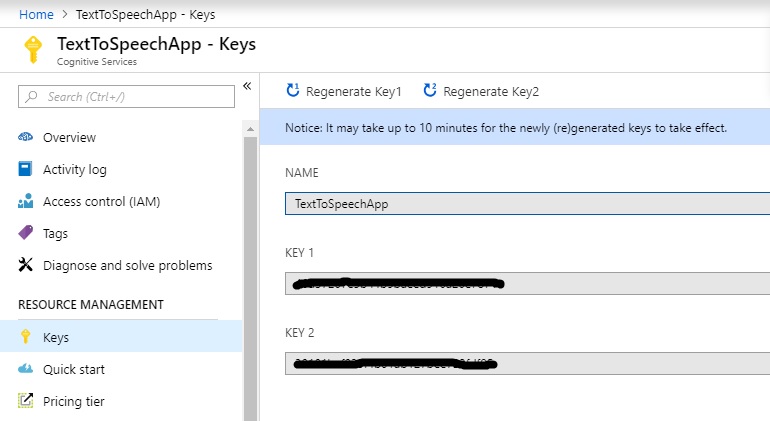
Task: Click the KEY 2 value field
Action: click(527, 363)
